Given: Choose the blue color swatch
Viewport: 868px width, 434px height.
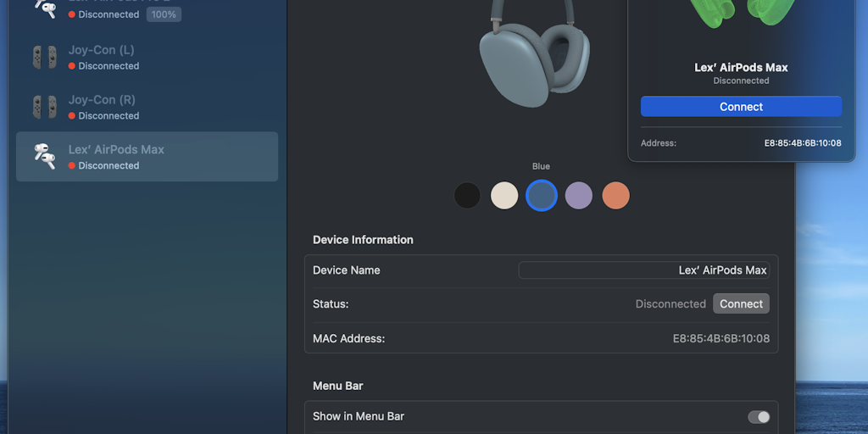Looking at the screenshot, I should (x=542, y=196).
